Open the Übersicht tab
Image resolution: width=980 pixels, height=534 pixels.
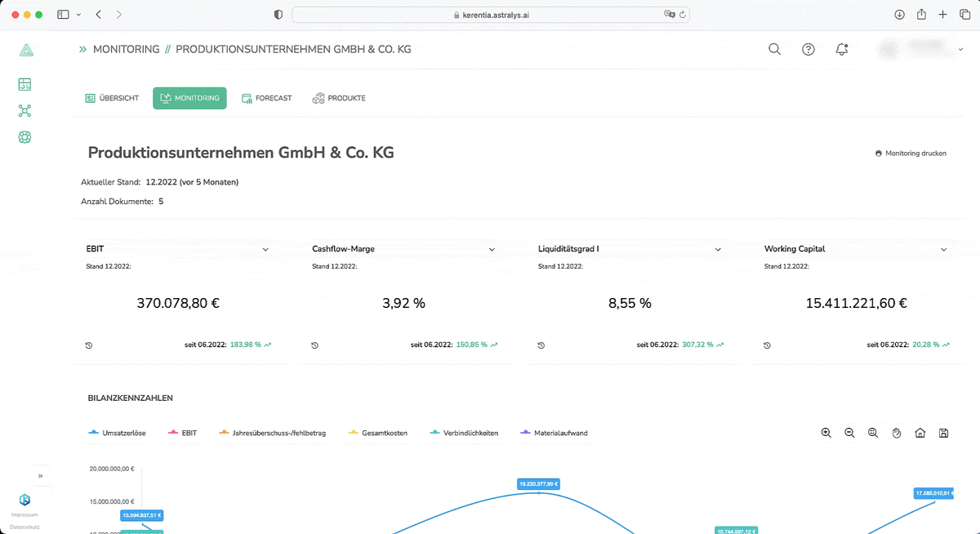pyautogui.click(x=112, y=98)
